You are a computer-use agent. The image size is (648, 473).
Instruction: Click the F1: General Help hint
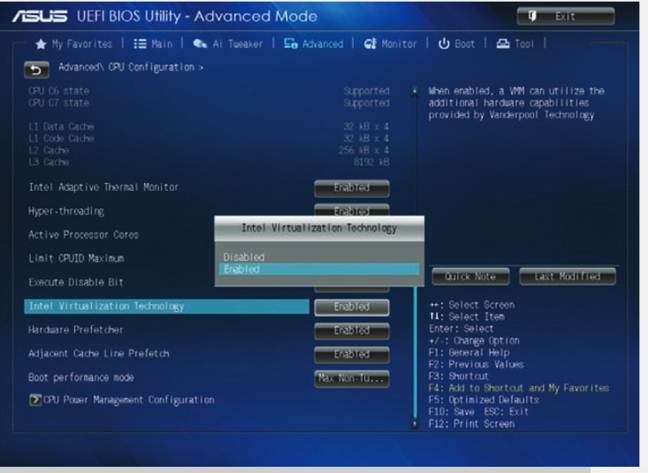coord(469,352)
